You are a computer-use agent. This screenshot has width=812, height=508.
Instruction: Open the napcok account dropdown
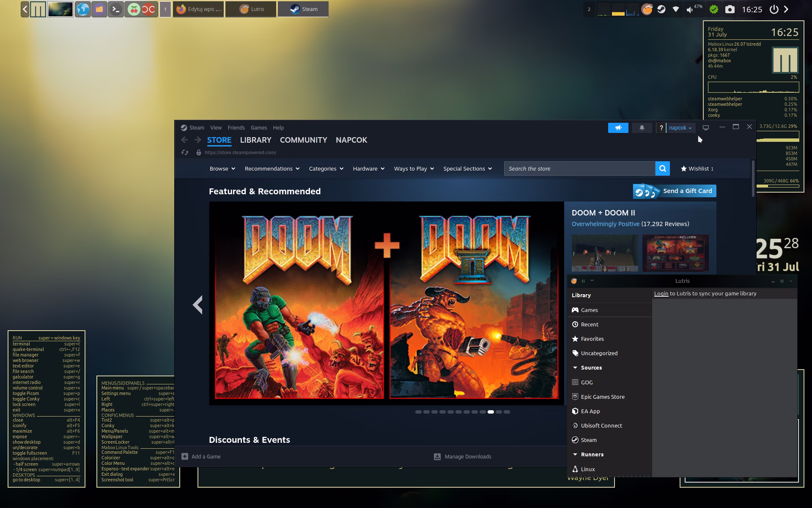[x=680, y=128]
